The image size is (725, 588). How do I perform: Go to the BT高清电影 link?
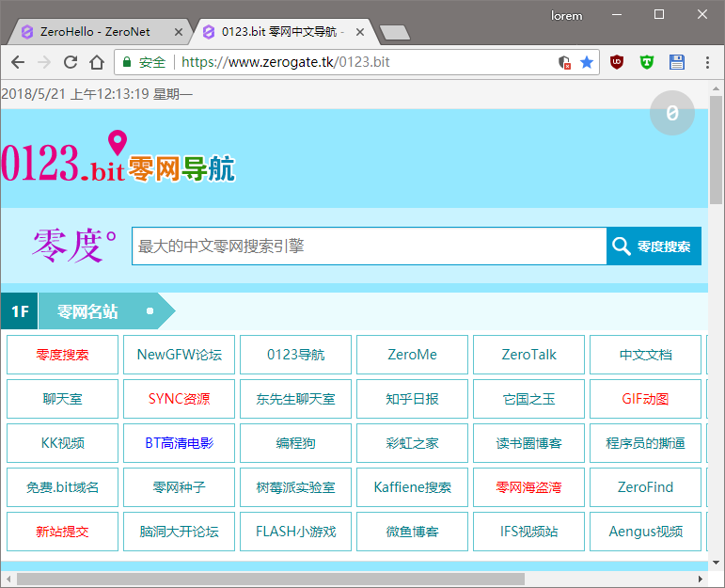click(179, 443)
